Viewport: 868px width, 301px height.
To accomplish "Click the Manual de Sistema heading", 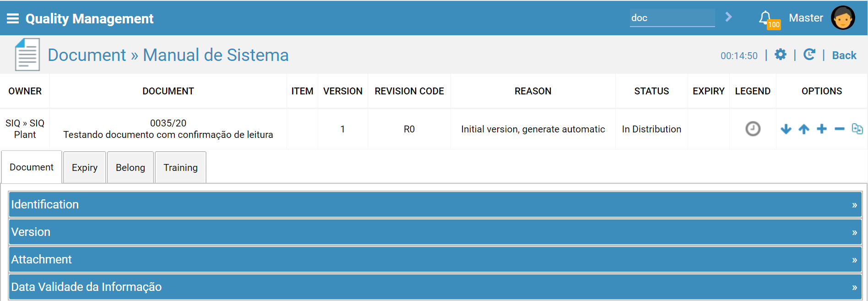I will click(x=216, y=55).
